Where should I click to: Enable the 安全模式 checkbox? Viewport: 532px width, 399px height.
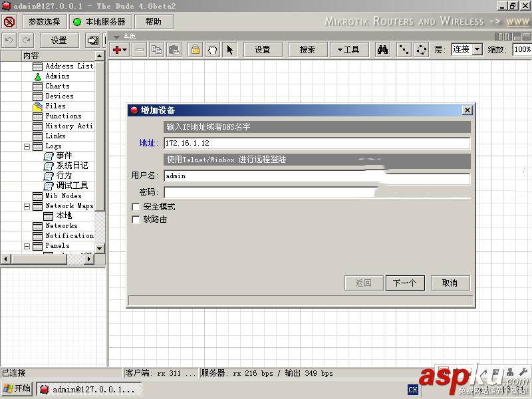click(136, 207)
